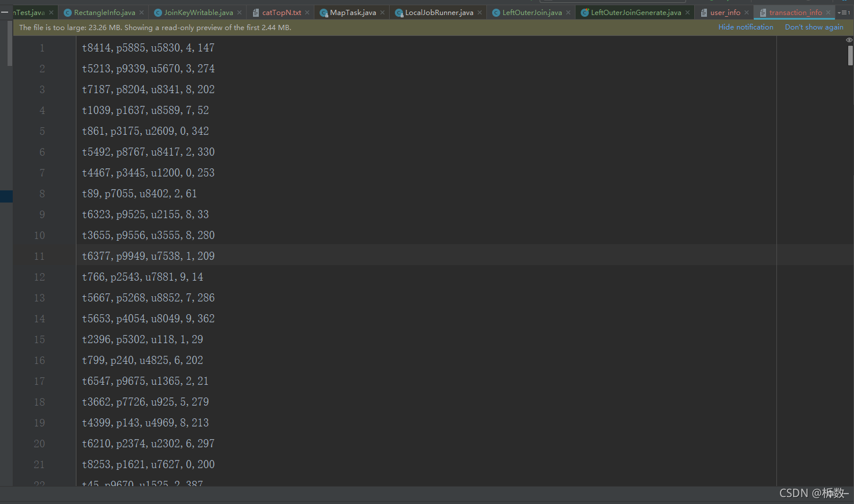This screenshot has height=504, width=854.
Task: Click the line 't7187, p8204, u8341, 8, 202'
Action: click(148, 90)
